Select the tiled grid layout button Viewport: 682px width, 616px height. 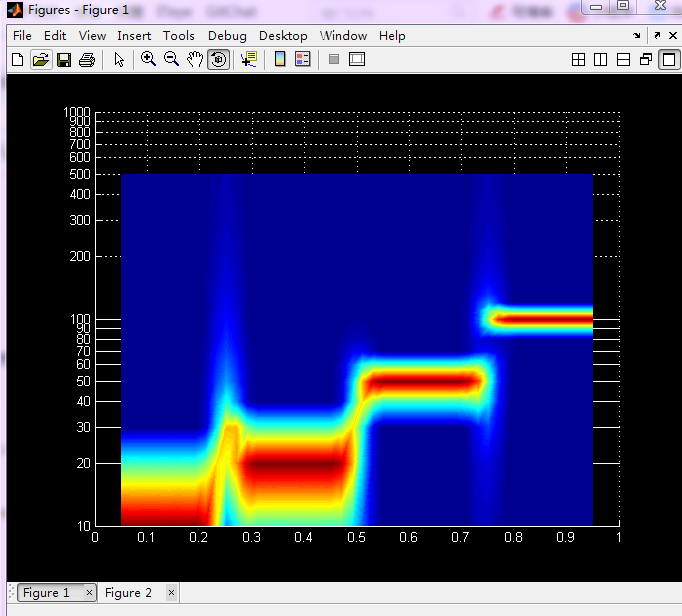point(578,60)
